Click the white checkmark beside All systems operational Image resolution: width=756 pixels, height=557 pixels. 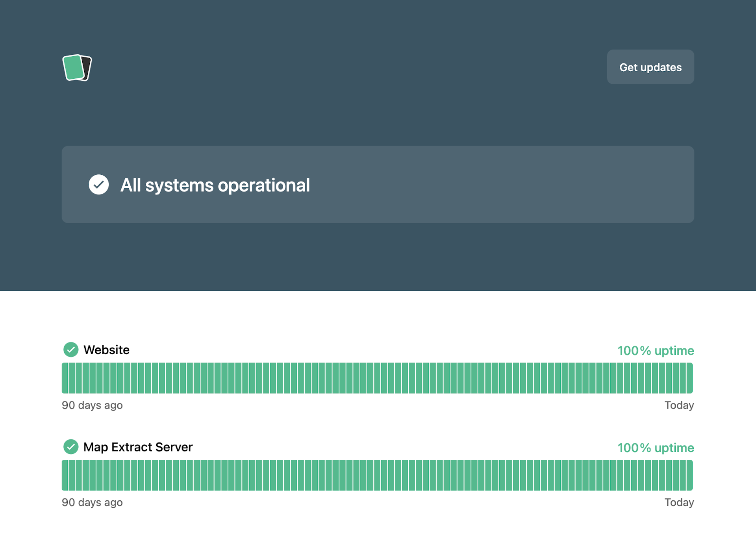98,185
